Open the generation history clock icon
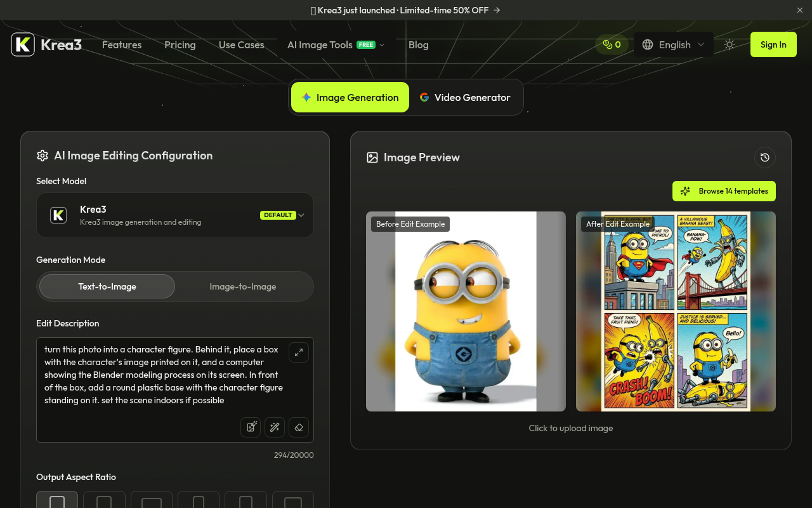 (x=765, y=157)
